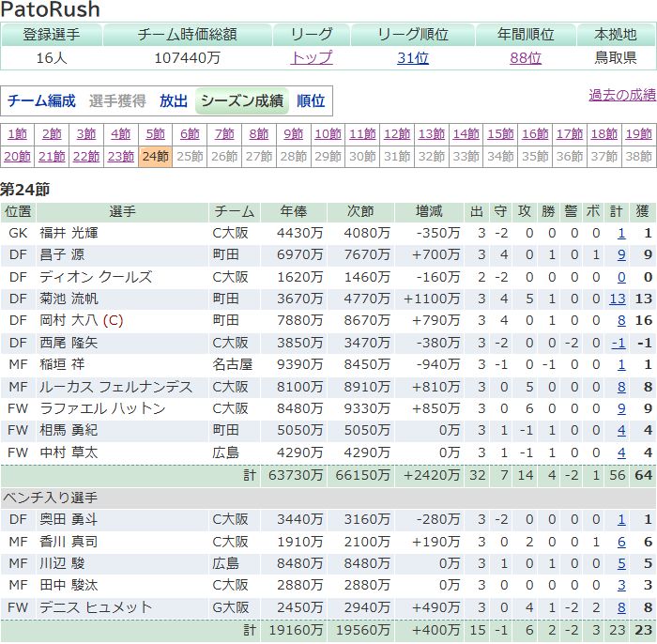Viewport: 657px width, 644px height.
Task: Click the 増減 column header
Action: (429, 211)
